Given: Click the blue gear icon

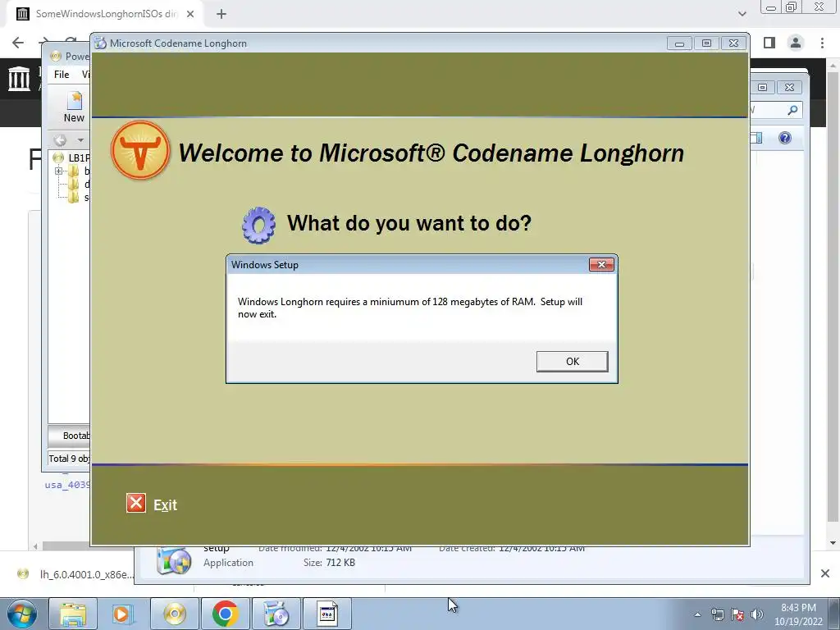Looking at the screenshot, I should (x=258, y=225).
